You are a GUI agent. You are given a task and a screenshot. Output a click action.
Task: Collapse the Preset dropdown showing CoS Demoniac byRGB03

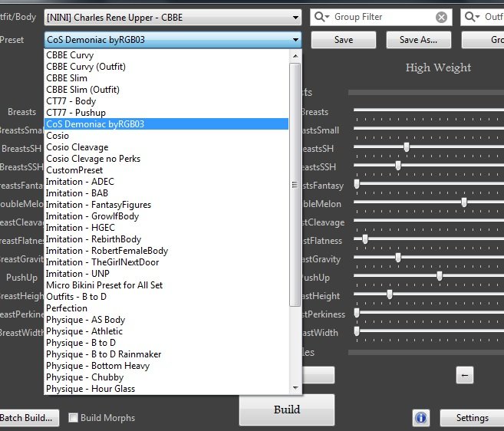[x=173, y=40]
